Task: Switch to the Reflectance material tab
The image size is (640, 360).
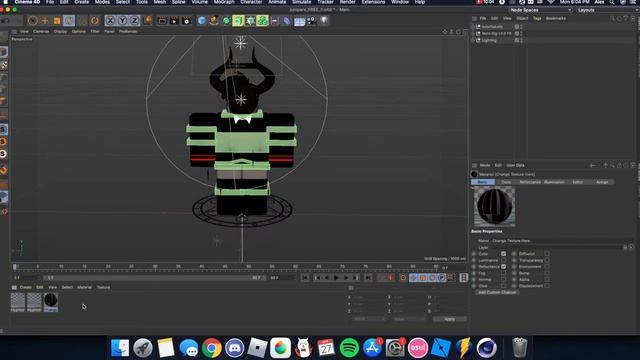Action: click(530, 182)
